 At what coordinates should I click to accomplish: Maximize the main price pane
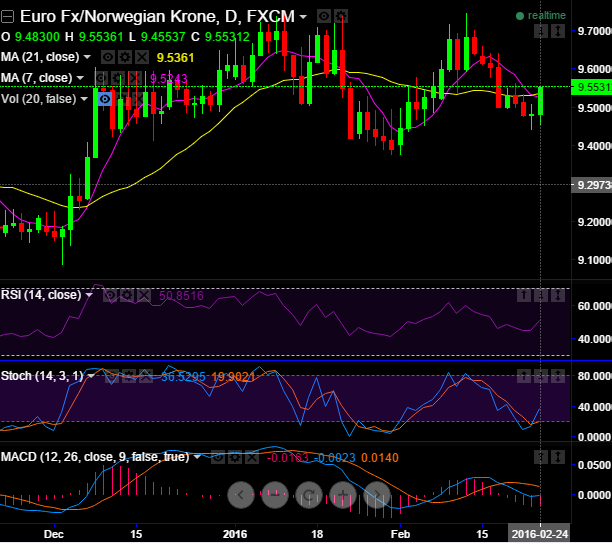pyautogui.click(x=558, y=31)
